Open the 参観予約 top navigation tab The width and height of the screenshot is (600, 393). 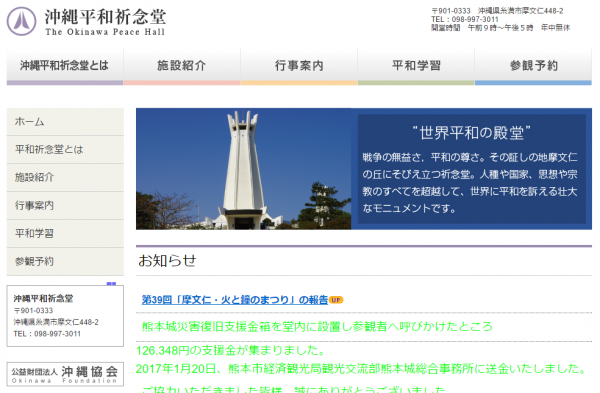533,67
